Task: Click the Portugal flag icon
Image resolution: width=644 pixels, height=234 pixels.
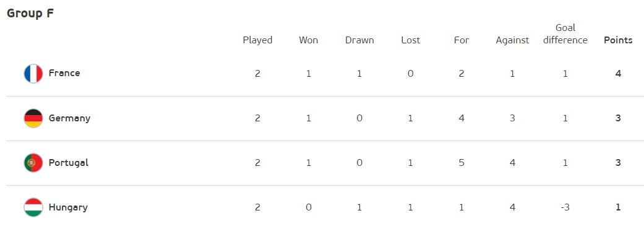Action: (33, 163)
